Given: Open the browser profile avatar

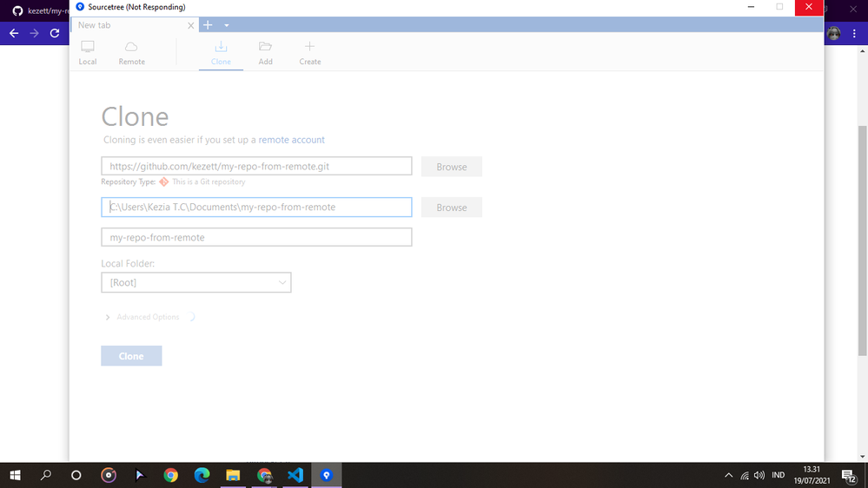Looking at the screenshot, I should pos(833,33).
